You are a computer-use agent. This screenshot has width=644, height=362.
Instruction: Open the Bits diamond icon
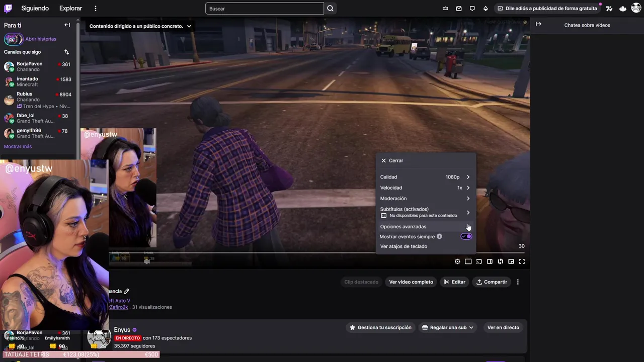coord(486,9)
